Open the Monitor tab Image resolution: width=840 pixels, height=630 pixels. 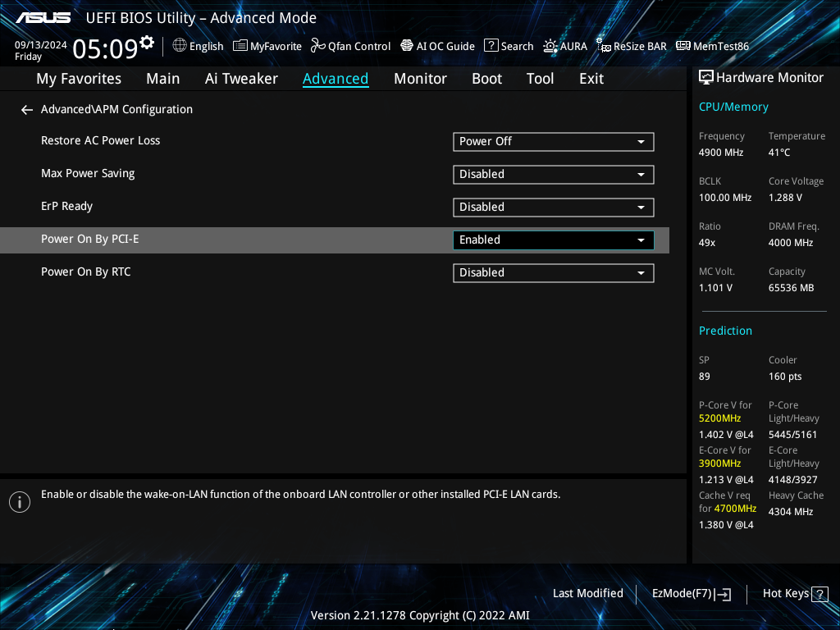point(420,79)
